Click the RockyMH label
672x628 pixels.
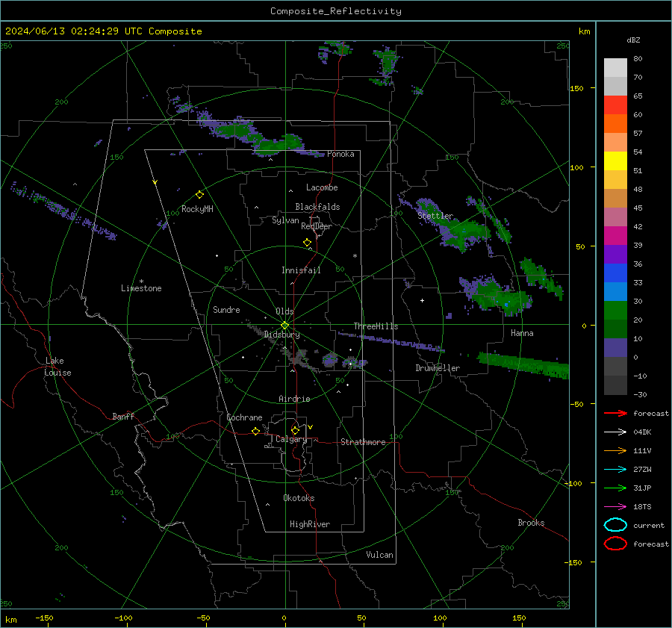point(197,209)
